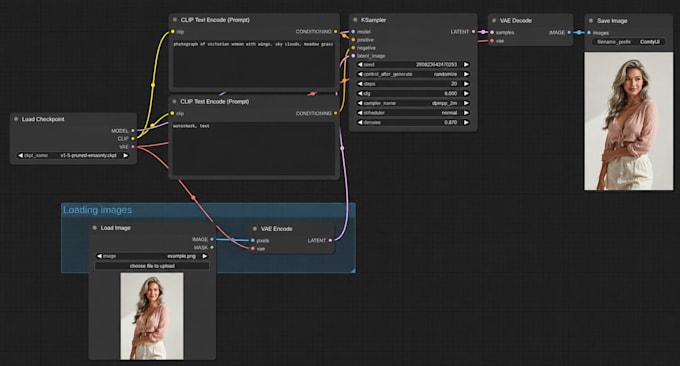Open the sampler_name dpmpp_2m dropdown

(413, 103)
